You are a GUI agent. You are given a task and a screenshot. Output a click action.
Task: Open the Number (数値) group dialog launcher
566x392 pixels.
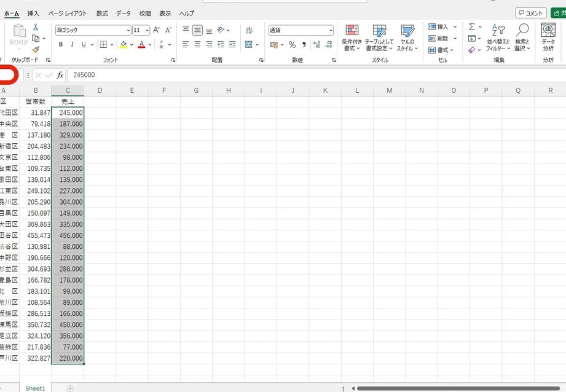point(334,60)
